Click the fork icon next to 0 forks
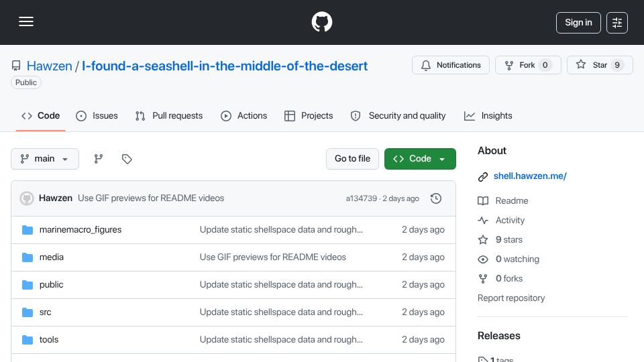 point(483,279)
